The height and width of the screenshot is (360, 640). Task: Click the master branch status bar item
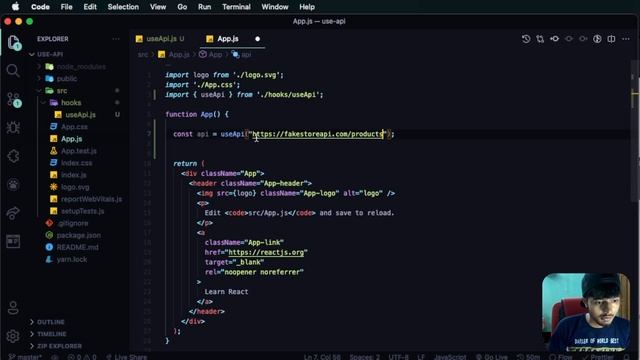pos(24,357)
